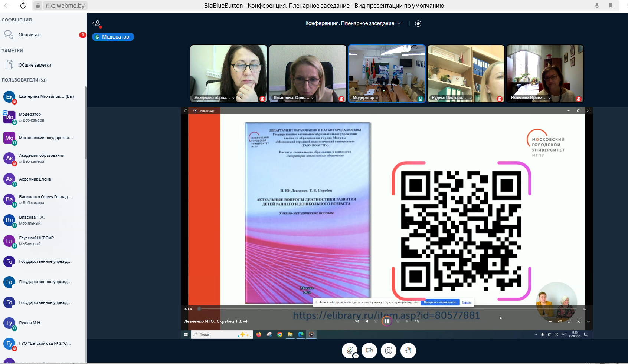Click the browser bookmark icon
The height and width of the screenshot is (364, 628).
tap(610, 6)
